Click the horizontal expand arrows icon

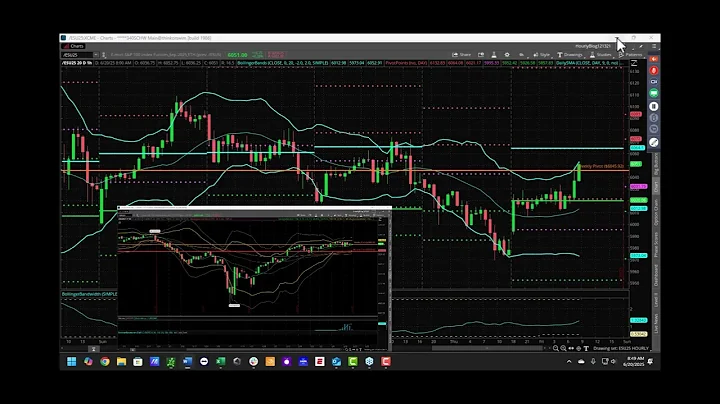point(571,348)
